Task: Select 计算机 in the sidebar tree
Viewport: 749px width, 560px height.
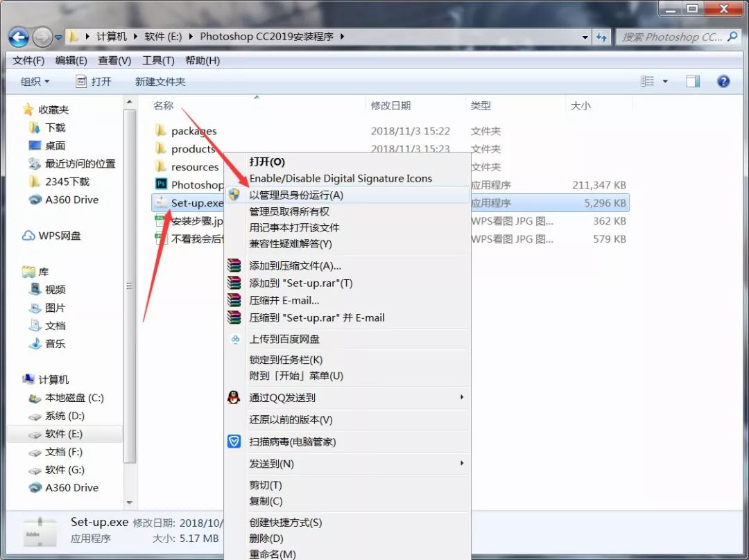Action: coord(45,380)
